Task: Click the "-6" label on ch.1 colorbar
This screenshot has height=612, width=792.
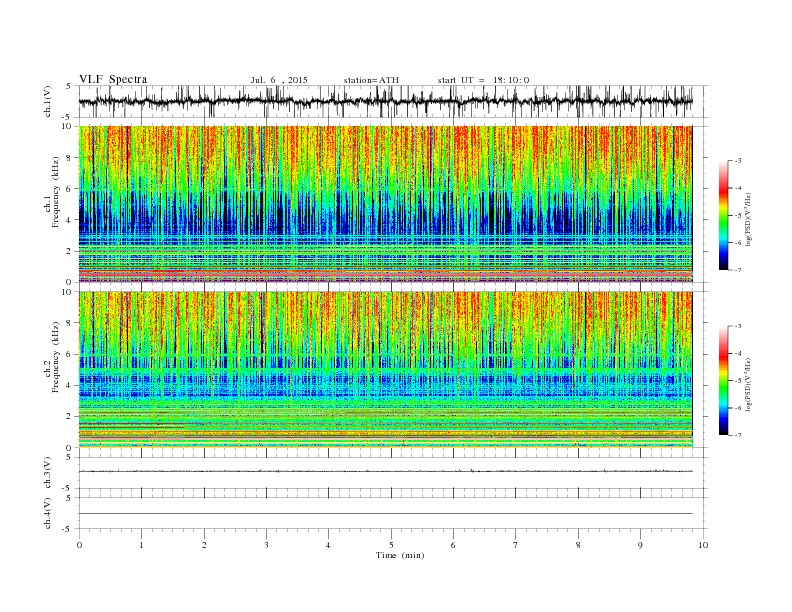Action: (x=738, y=242)
